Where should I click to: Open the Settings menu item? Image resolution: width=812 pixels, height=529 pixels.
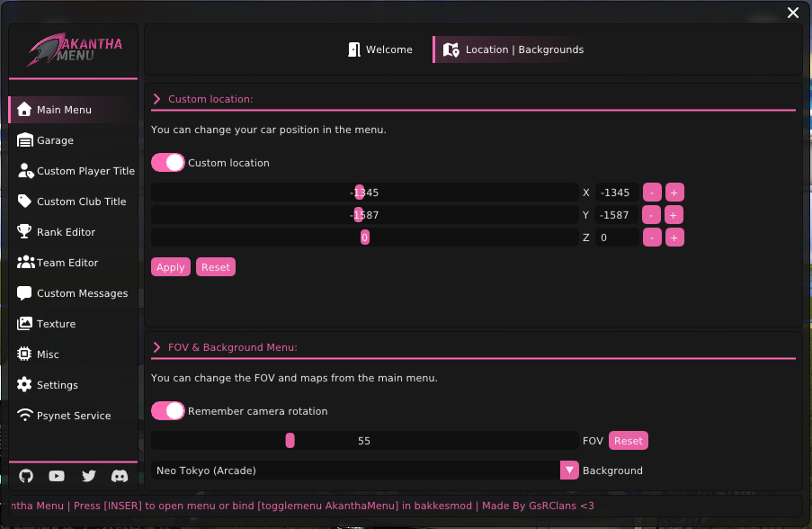(x=58, y=385)
